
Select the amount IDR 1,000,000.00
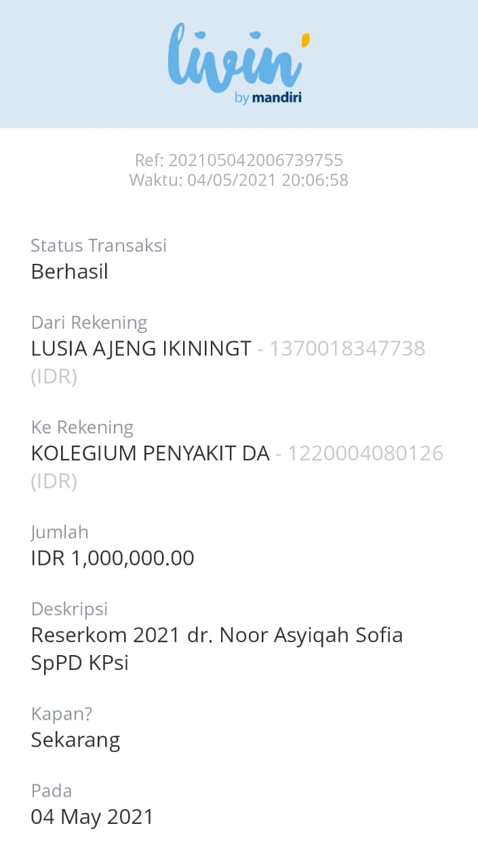(113, 559)
